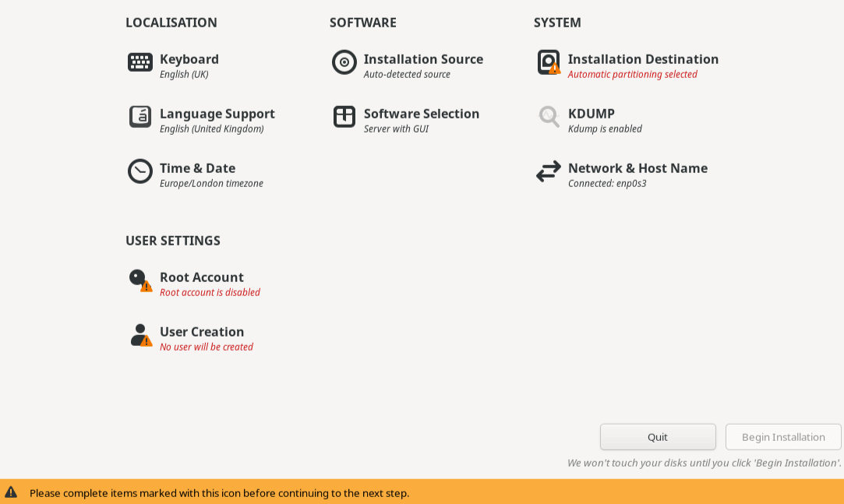Screen dimensions: 844x504
Task: Click 'Connected: enp0s3' status text
Action: coord(607,183)
